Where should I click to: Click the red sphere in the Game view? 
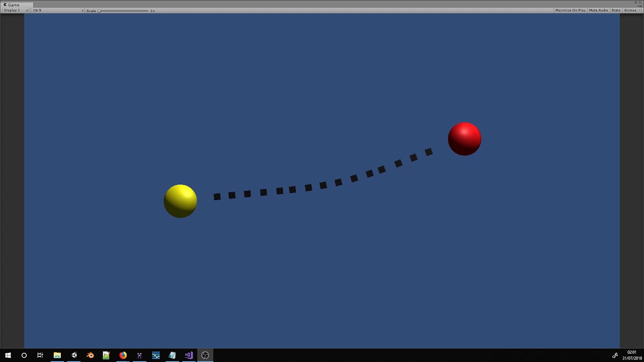464,139
